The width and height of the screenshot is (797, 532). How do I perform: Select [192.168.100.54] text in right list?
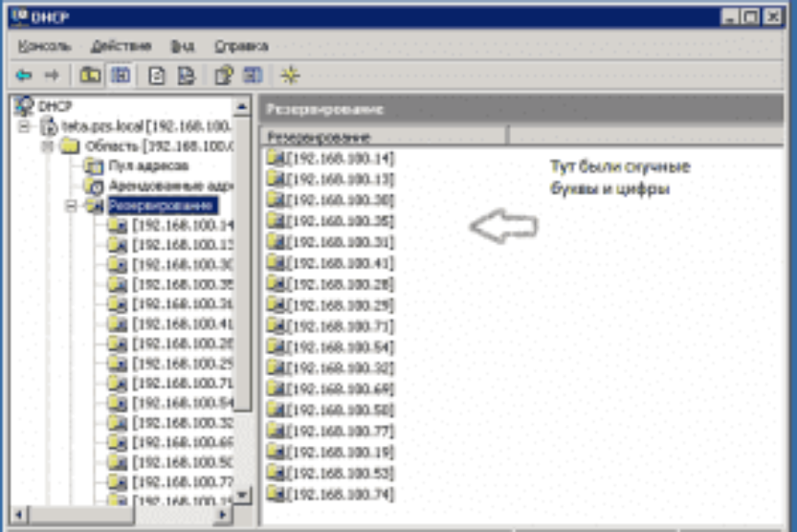(x=340, y=347)
